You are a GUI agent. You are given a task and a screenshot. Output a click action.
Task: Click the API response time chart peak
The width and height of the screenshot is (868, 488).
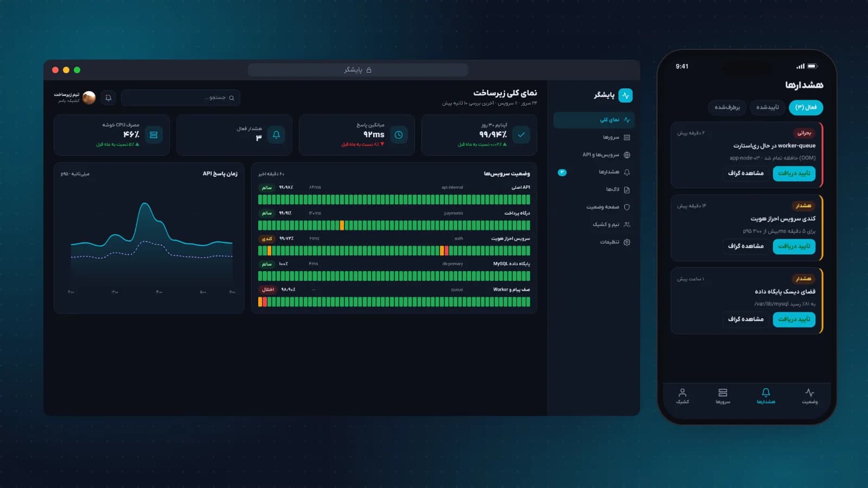pyautogui.click(x=144, y=204)
